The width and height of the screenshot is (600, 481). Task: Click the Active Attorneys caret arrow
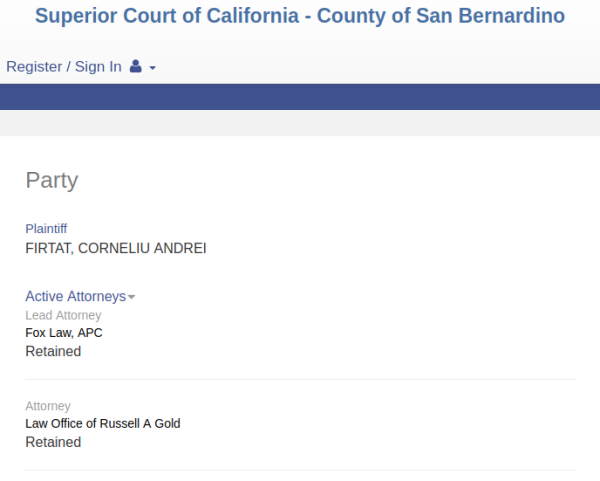point(131,297)
